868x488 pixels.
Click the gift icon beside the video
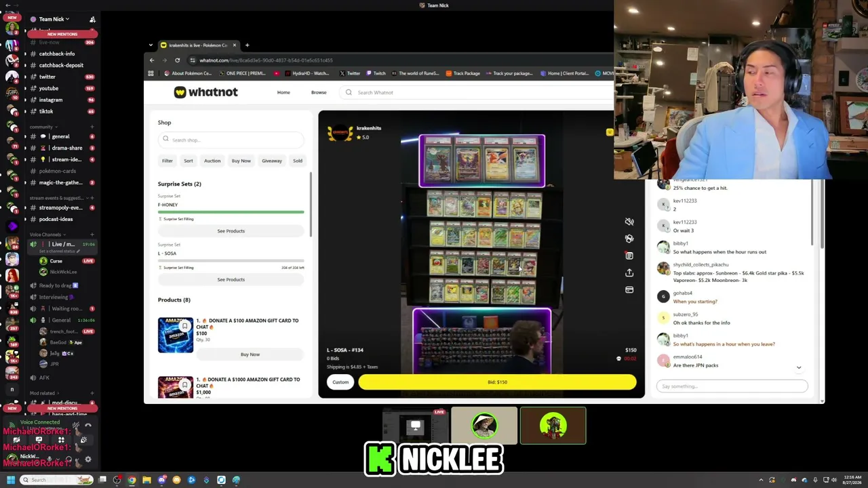point(629,239)
